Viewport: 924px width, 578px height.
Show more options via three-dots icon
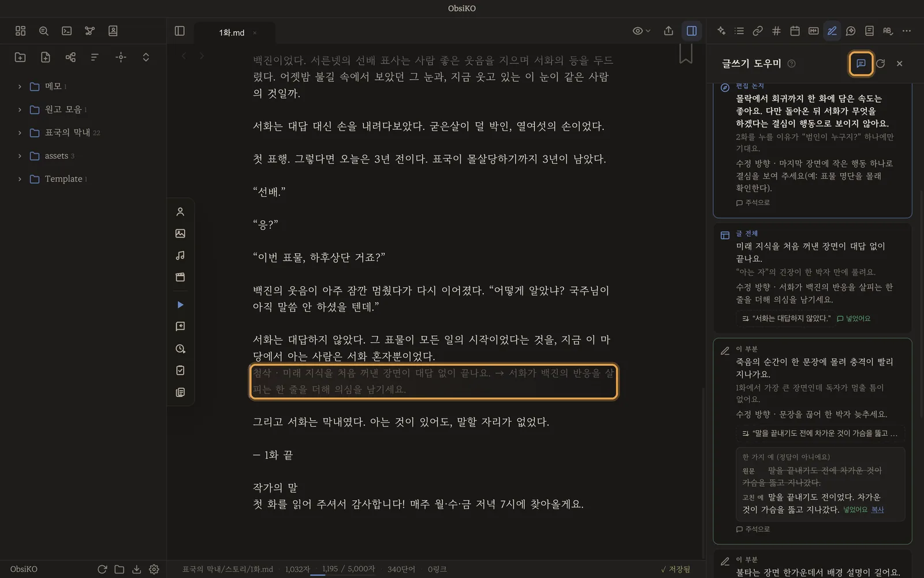pyautogui.click(x=907, y=31)
